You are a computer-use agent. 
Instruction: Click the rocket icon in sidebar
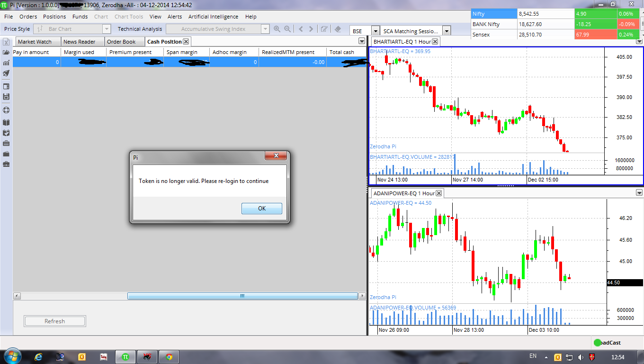[x=6, y=73]
